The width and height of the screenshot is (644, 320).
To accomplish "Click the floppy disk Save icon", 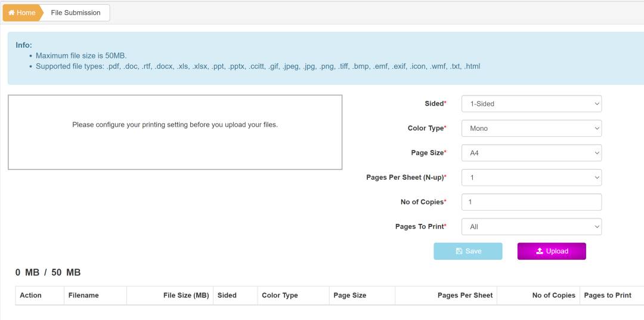I will (459, 251).
